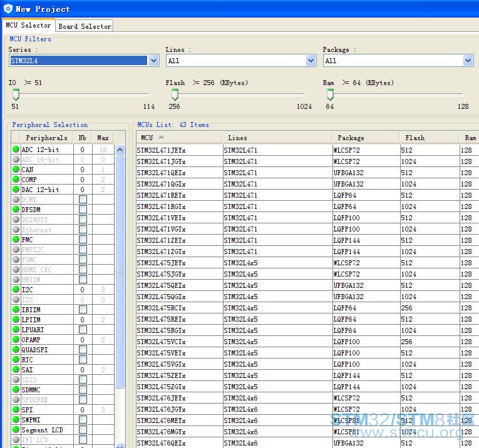This screenshot has height=448, width=479.
Task: Switch to the MCU Selector tab
Action: [x=28, y=25]
